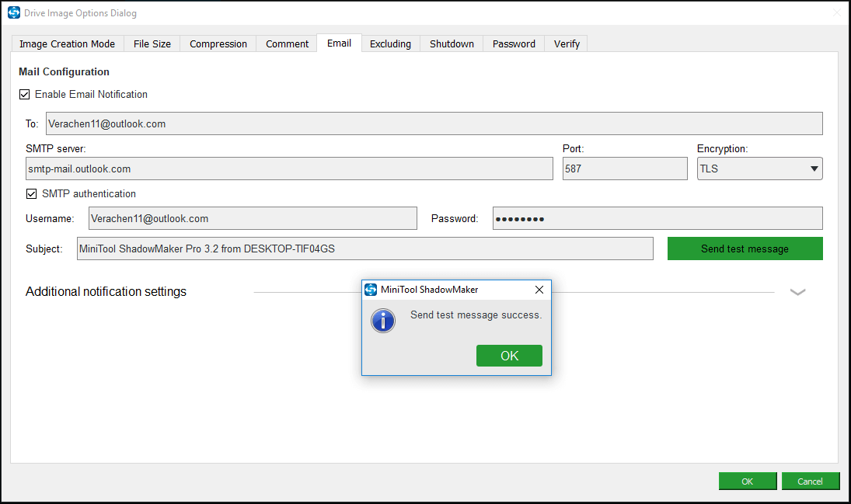Click the 'SMTP server:' label
Screen dimensions: 851x504
pyautogui.click(x=56, y=148)
